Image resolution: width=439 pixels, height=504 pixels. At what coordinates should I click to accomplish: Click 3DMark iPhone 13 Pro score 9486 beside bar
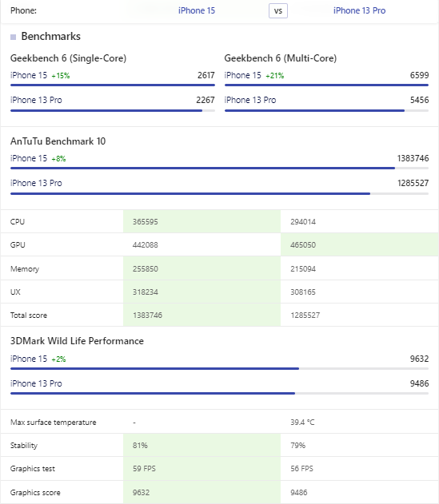tap(419, 383)
